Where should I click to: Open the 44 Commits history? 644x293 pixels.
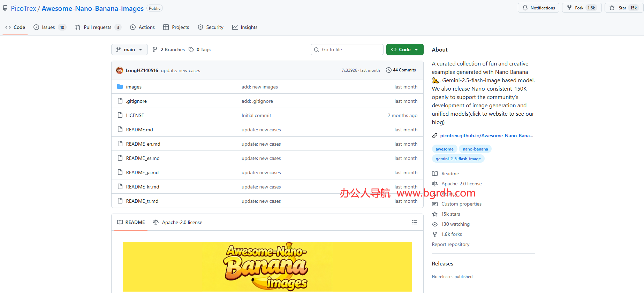(x=401, y=70)
